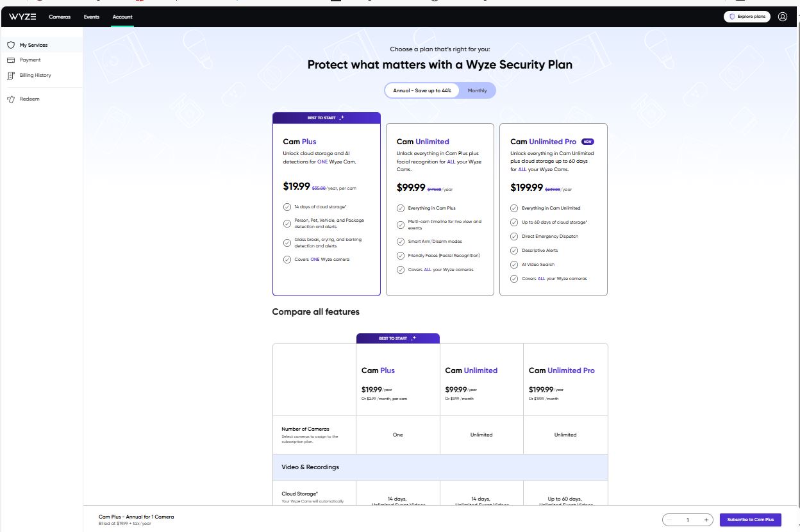Open the user profile icon
This screenshot has width=800, height=532.
[782, 17]
